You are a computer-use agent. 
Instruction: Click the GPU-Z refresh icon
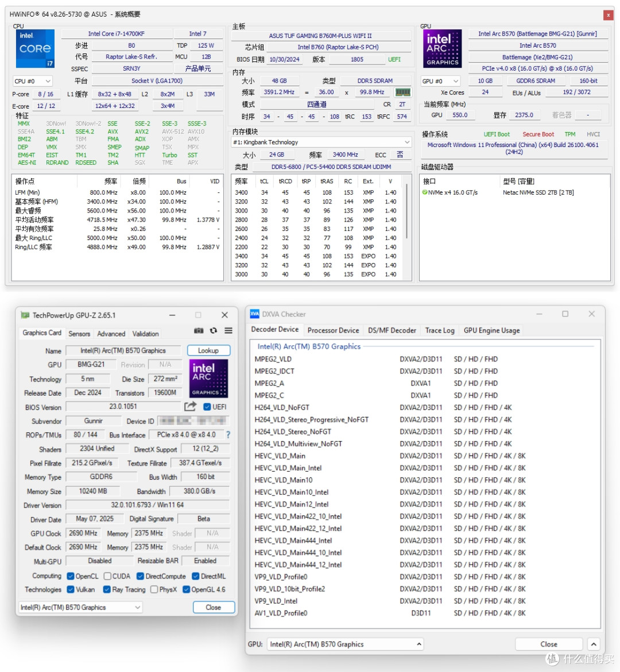coord(214,330)
